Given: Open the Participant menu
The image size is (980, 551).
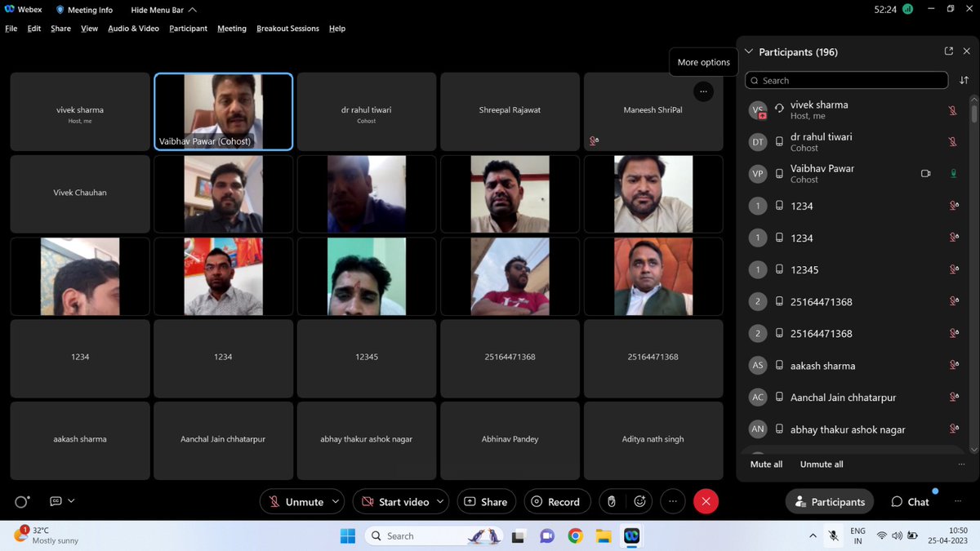Looking at the screenshot, I should point(188,28).
